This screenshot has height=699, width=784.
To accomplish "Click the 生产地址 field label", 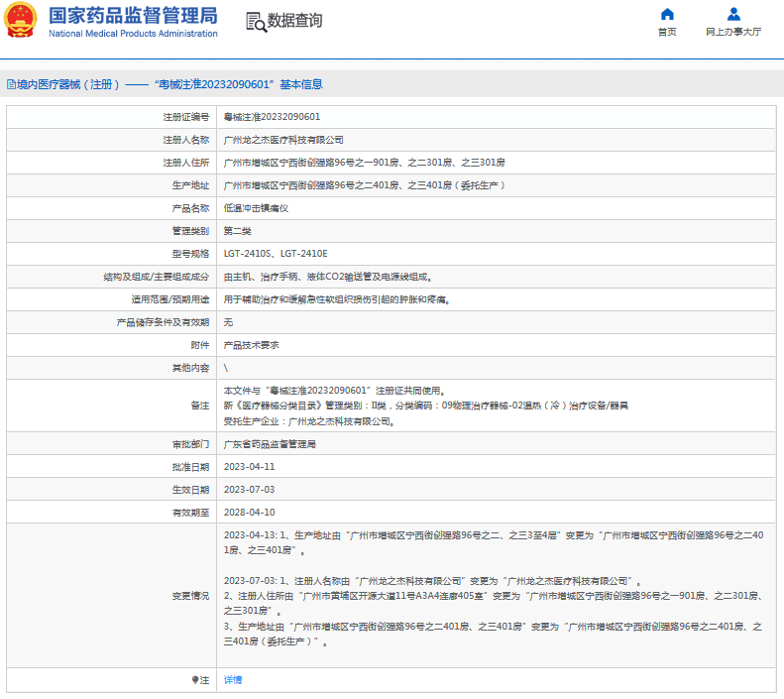I will click(190, 185).
